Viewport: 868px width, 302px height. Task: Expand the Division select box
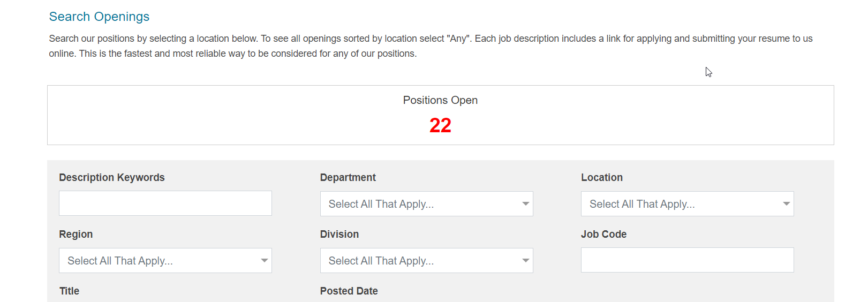tap(418, 261)
